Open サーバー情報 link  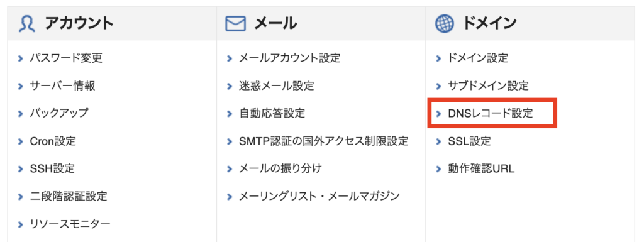(62, 86)
